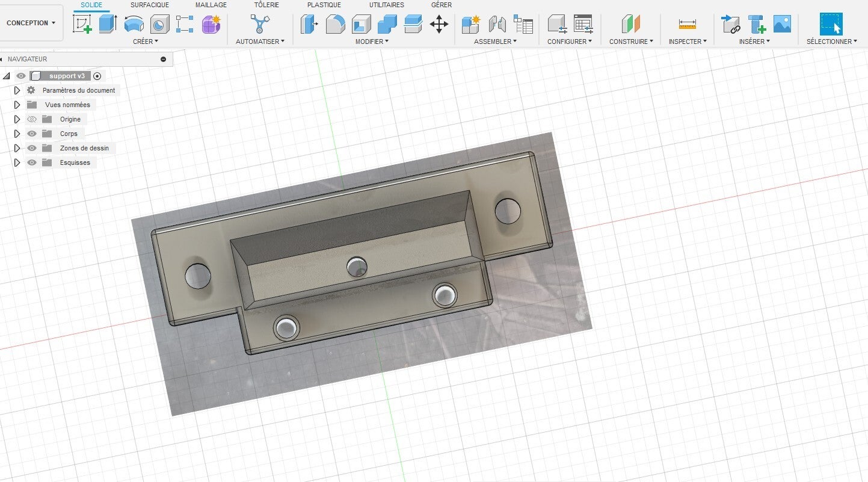Show the hidden Origine folder
Viewport: 868px width, 482px height.
coord(32,119)
